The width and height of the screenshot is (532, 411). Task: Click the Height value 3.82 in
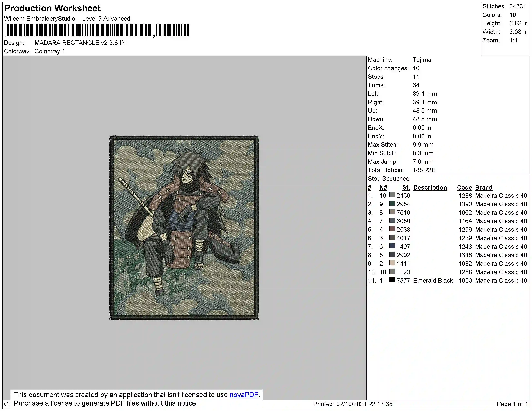pyautogui.click(x=518, y=23)
